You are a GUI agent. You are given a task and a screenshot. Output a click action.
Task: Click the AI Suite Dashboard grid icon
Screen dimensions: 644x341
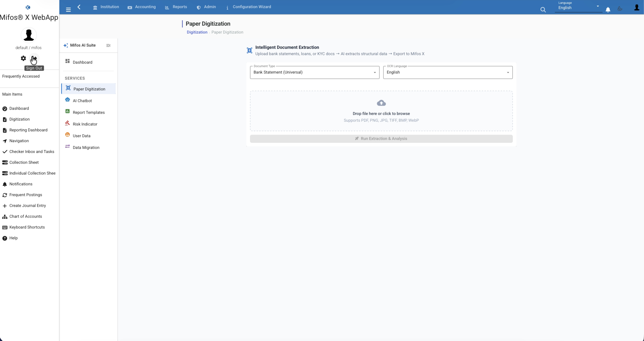(67, 61)
